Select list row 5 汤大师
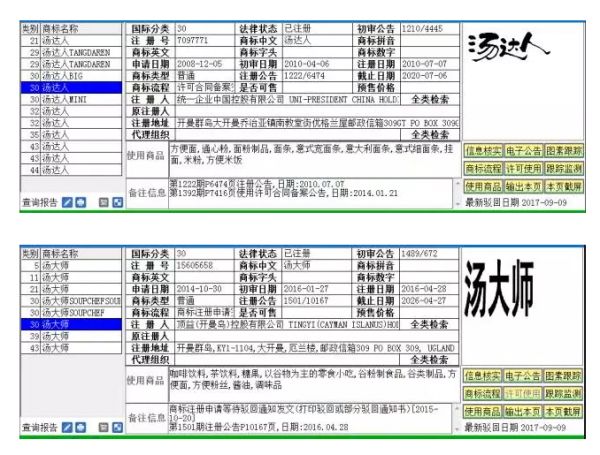The image size is (600, 455). [72, 266]
